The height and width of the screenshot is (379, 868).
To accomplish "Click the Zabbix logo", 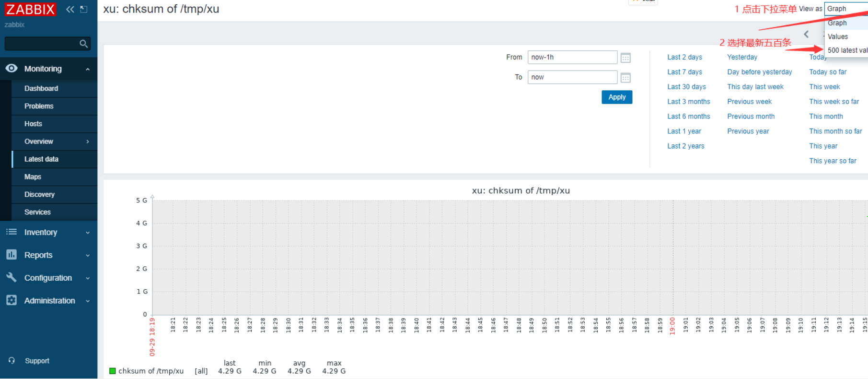I will [x=30, y=9].
